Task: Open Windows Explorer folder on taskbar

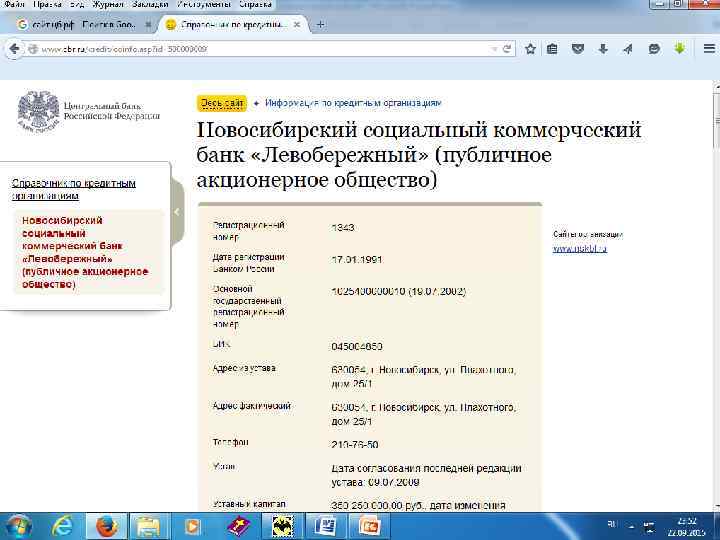Action: tap(148, 526)
